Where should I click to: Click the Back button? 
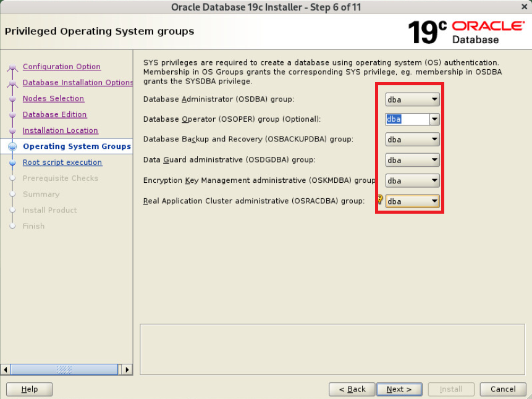tap(352, 389)
